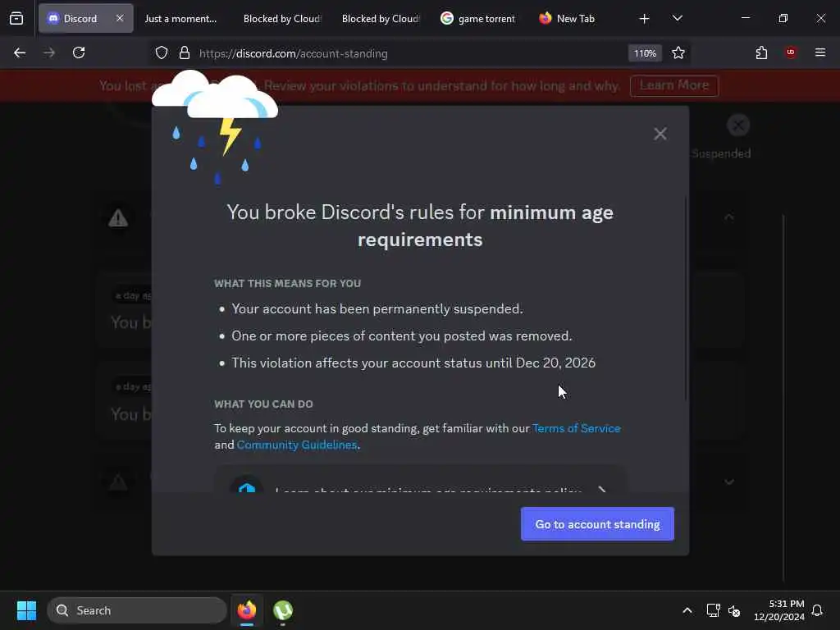Open muted volume tray icon
The height and width of the screenshot is (630, 840).
coord(734,610)
